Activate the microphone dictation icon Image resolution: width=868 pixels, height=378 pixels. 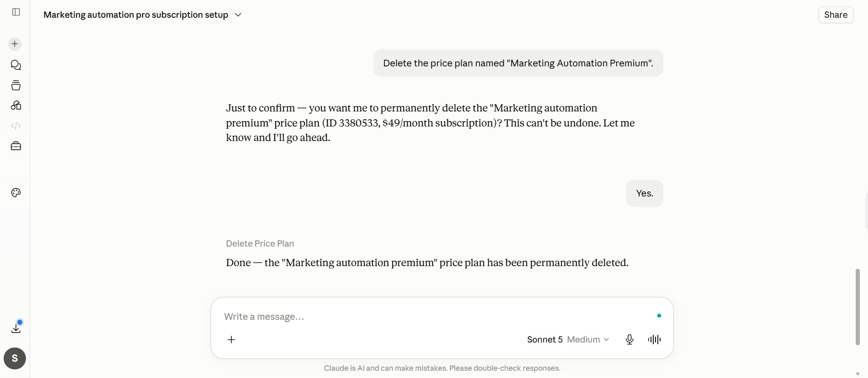click(x=630, y=339)
